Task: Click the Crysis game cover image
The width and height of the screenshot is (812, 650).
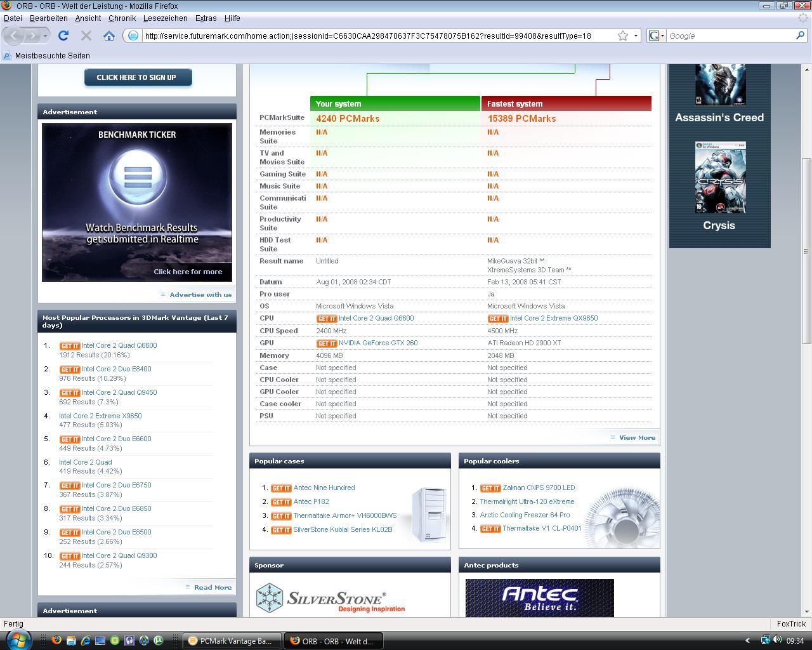Action: click(720, 177)
